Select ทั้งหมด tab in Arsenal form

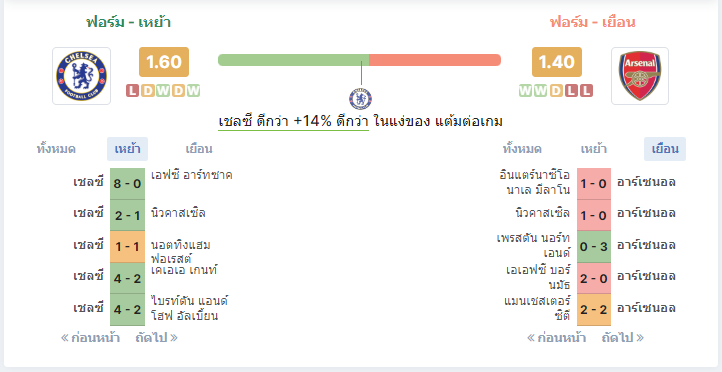coord(522,149)
